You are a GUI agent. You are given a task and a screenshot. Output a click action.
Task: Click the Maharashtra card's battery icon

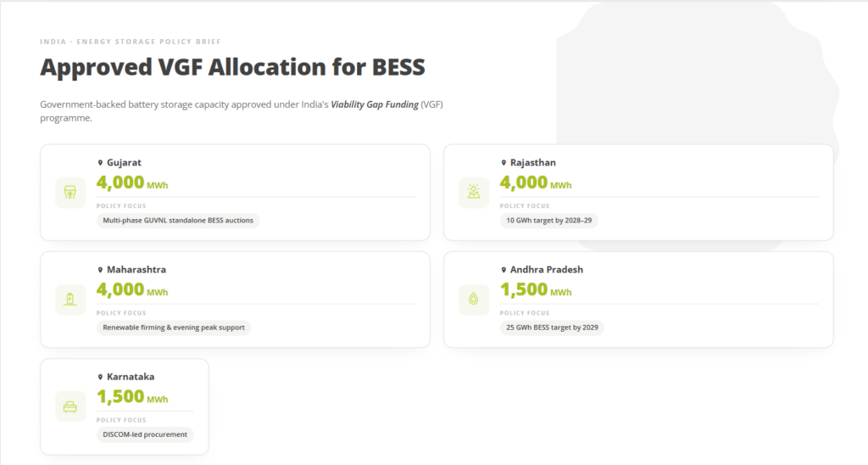click(x=70, y=300)
